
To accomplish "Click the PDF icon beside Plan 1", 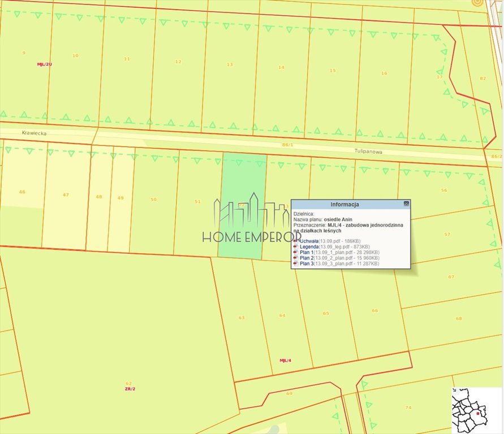I will point(296,253).
